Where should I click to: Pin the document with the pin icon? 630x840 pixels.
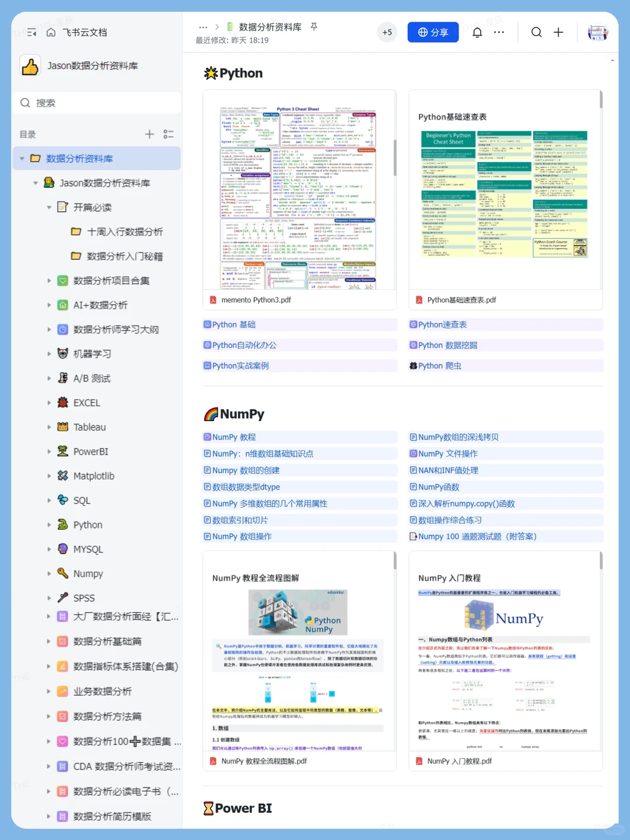pos(314,27)
